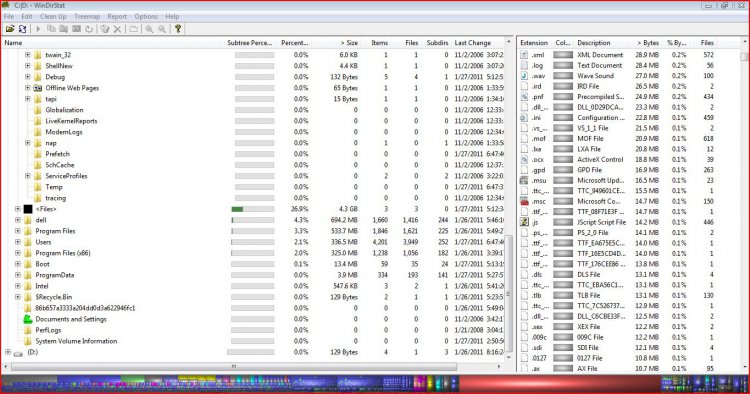Expand the ServiceProfiles folder node
Screen dimensions: 750x394
point(27,176)
